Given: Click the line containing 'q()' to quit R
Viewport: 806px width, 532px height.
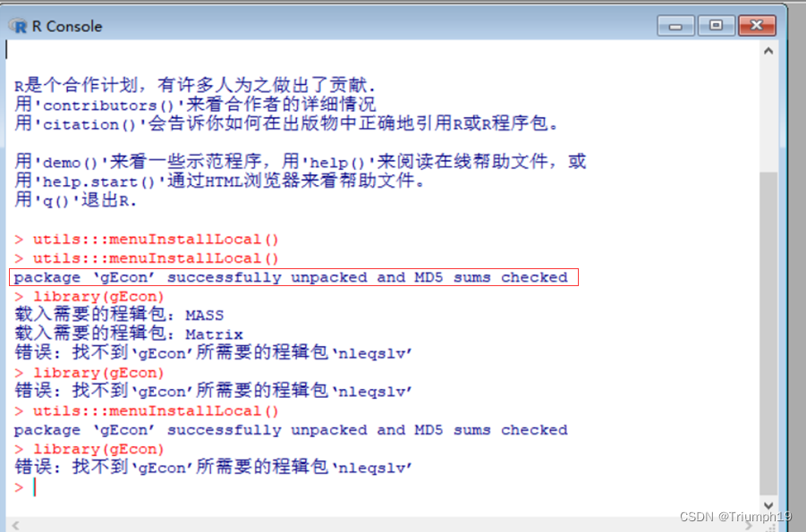Looking at the screenshot, I should [x=75, y=200].
